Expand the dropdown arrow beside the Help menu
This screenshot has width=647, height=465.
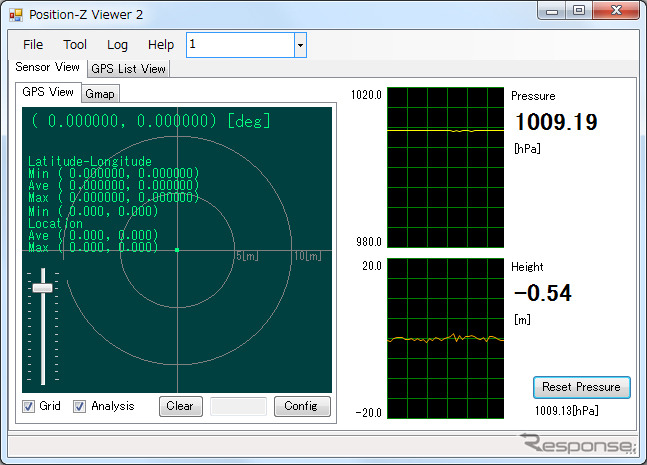300,45
